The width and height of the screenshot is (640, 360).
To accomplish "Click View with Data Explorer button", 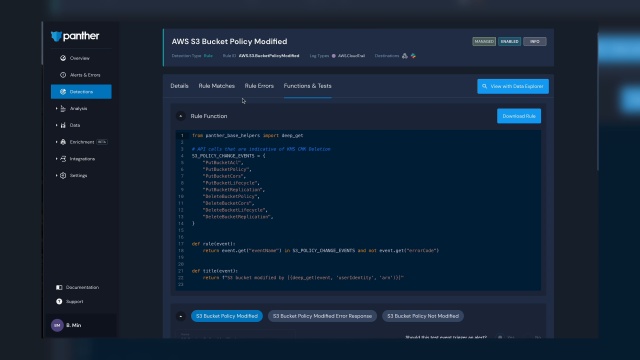I will pos(513,86).
